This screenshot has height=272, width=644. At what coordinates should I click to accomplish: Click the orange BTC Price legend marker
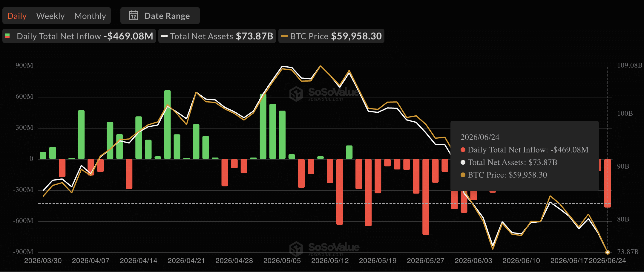pos(284,36)
